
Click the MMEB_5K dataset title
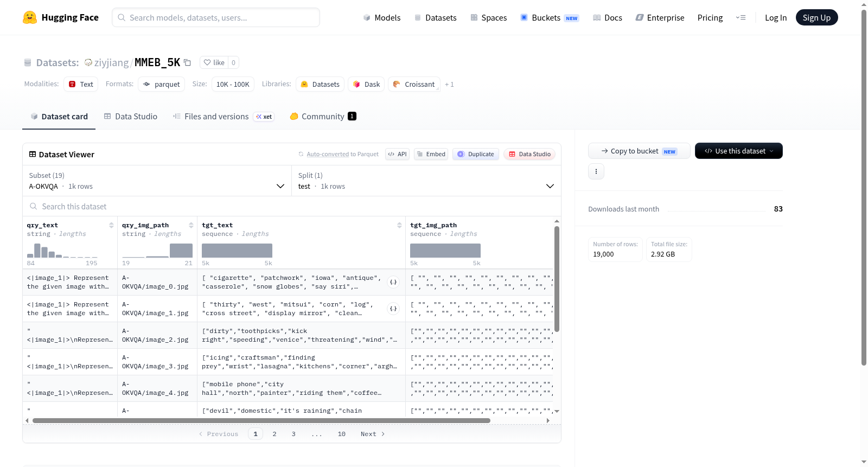click(x=157, y=62)
